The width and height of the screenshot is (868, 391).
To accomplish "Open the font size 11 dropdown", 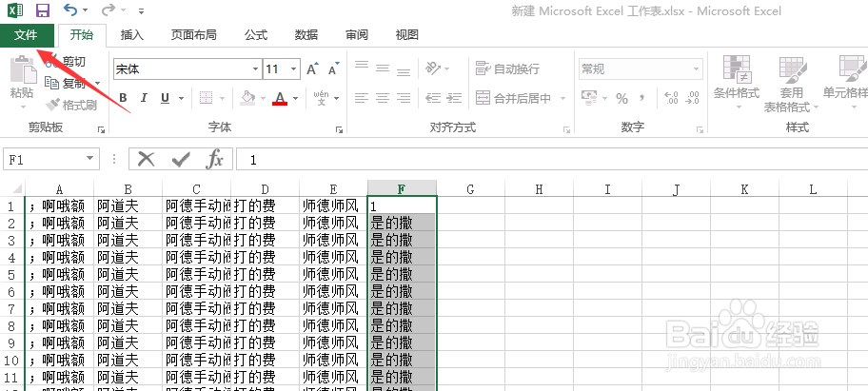I will click(x=294, y=69).
